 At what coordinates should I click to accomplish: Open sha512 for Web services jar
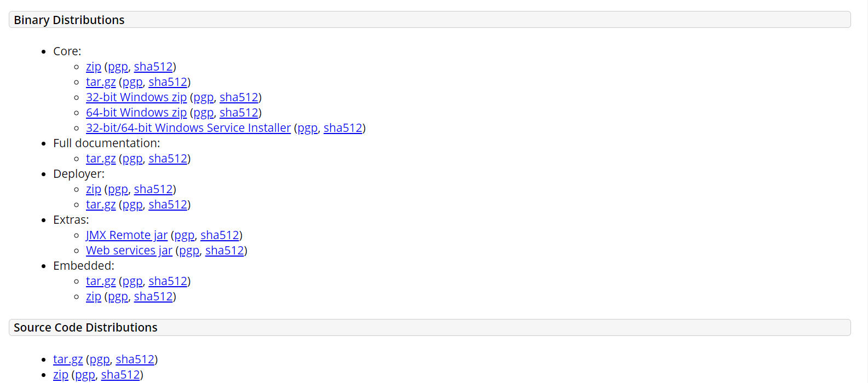[x=225, y=251]
